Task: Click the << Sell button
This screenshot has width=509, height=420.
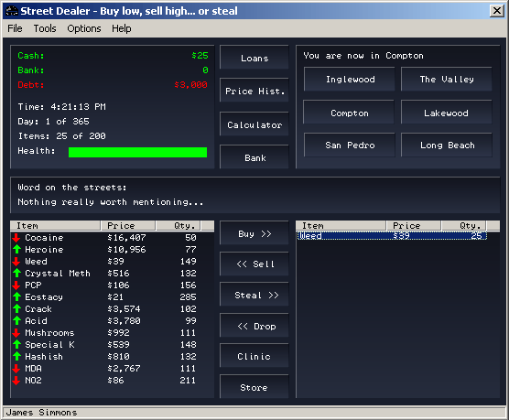Action: point(254,264)
